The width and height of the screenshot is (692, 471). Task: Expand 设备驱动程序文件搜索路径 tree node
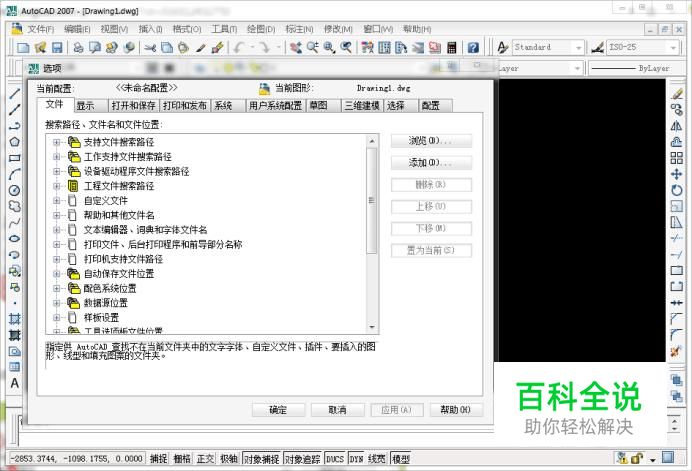point(56,171)
